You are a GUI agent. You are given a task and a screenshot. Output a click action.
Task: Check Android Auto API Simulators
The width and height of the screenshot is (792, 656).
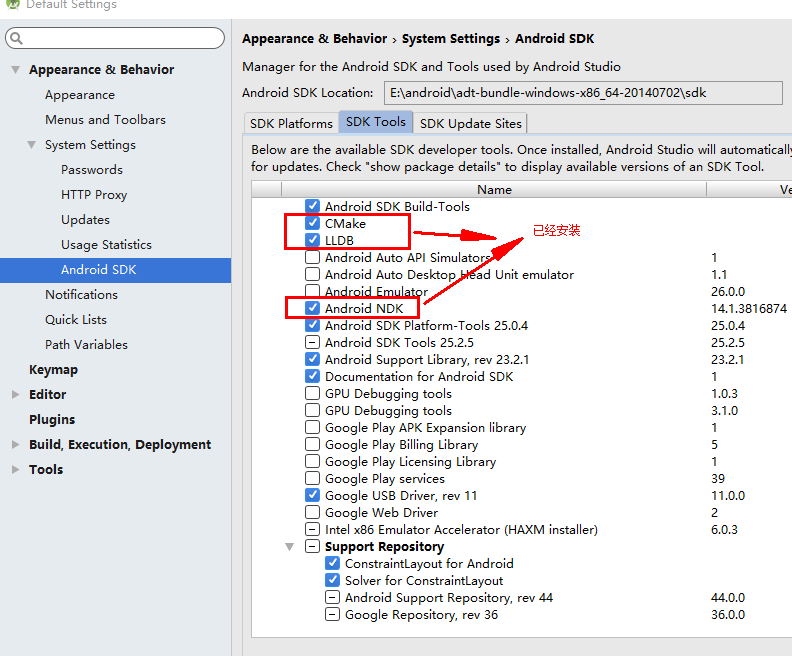click(313, 257)
